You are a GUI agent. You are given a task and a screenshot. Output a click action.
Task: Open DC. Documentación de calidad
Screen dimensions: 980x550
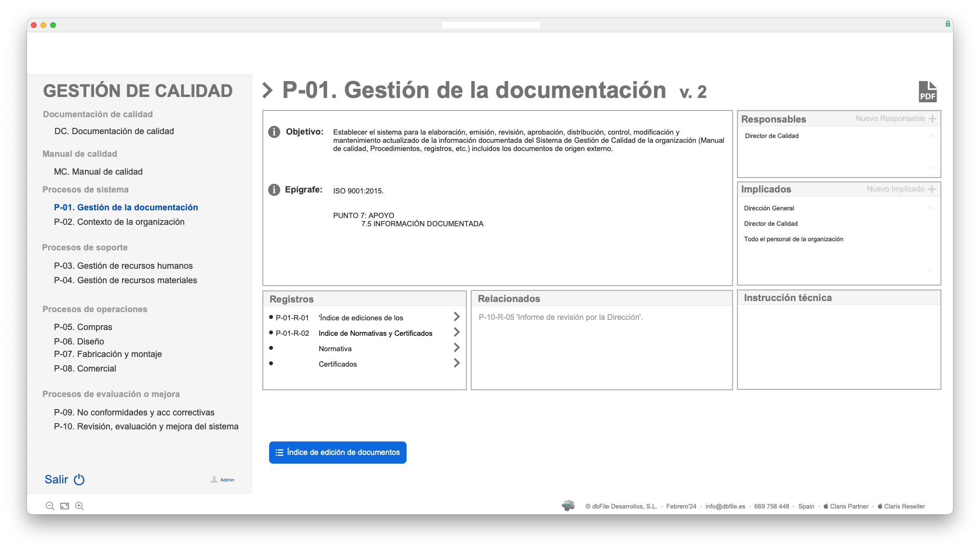tap(114, 131)
